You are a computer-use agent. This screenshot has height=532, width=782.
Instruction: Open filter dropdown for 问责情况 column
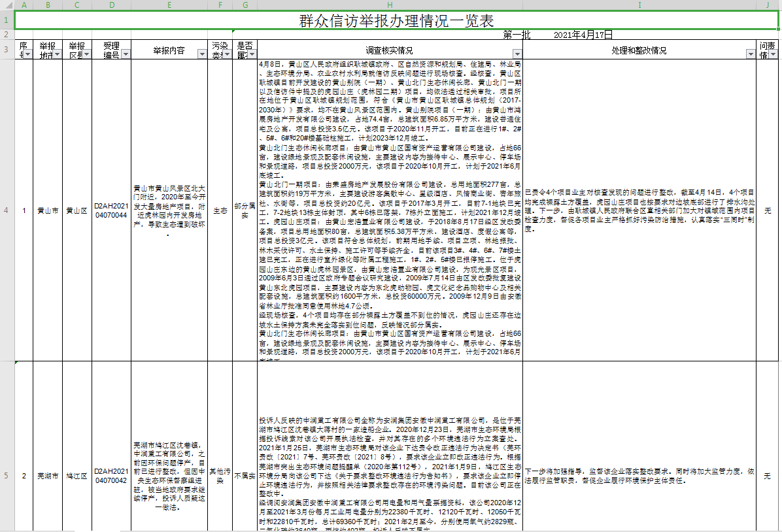(773, 54)
